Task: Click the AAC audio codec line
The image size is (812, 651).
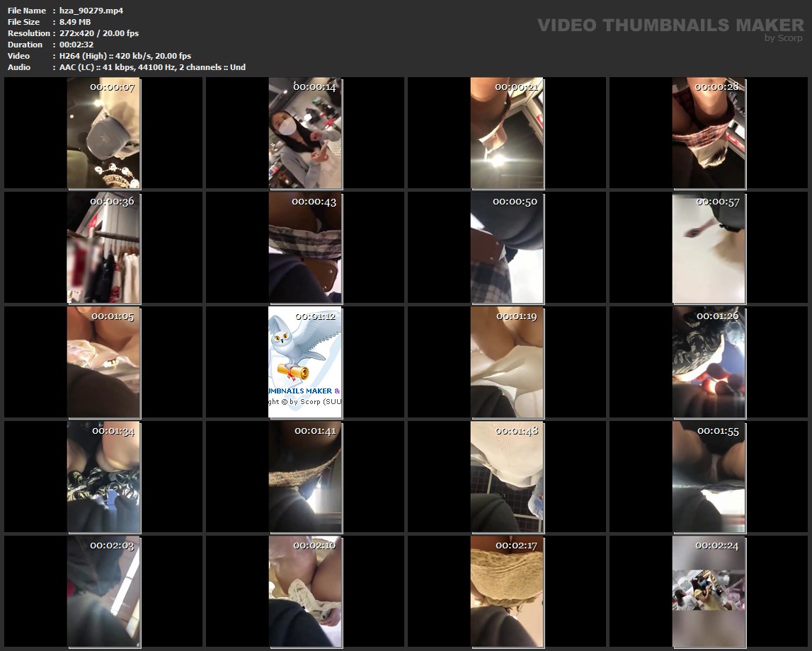Action: click(152, 67)
